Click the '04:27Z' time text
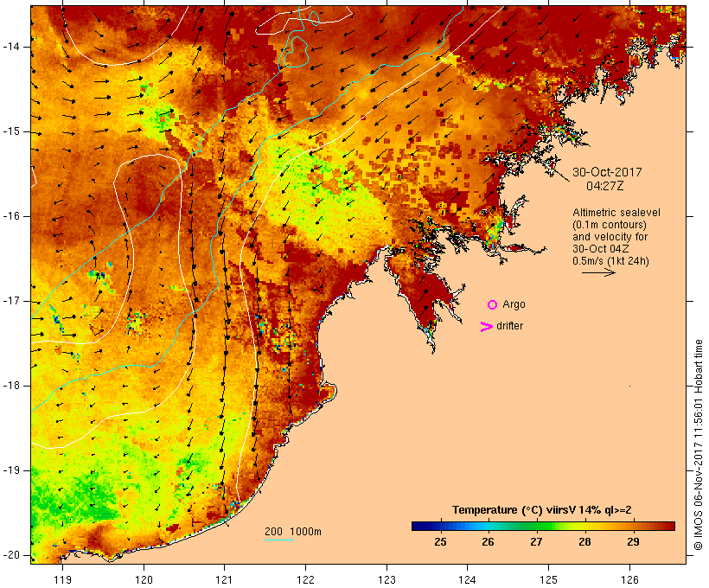The image size is (709, 588). point(605,186)
